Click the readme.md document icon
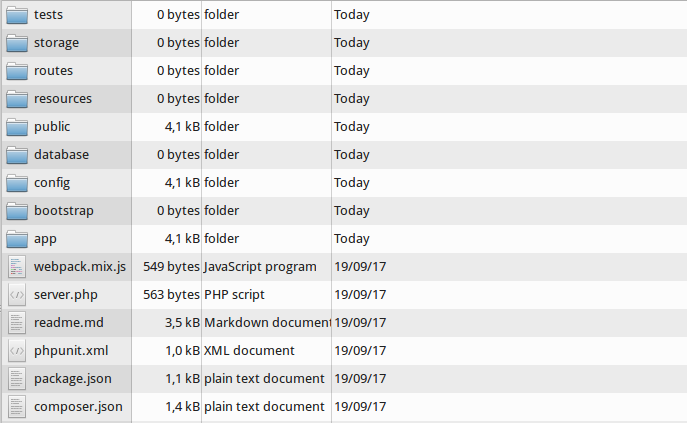687x423 pixels. coord(17,323)
